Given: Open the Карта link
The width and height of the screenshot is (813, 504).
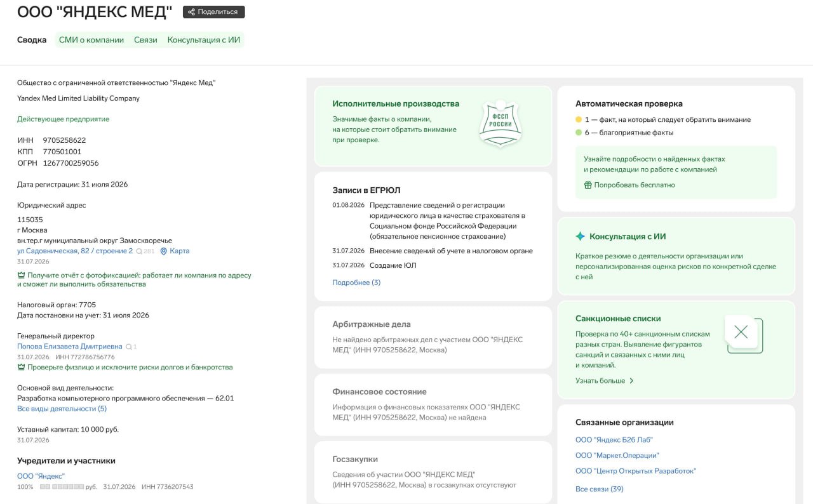Looking at the screenshot, I should (x=180, y=251).
